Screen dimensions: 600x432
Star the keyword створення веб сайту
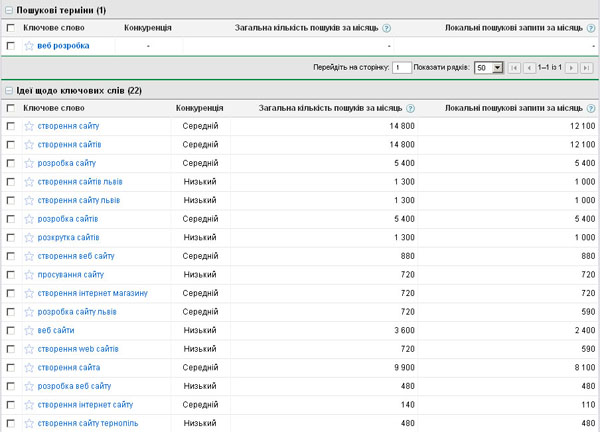[x=29, y=256]
